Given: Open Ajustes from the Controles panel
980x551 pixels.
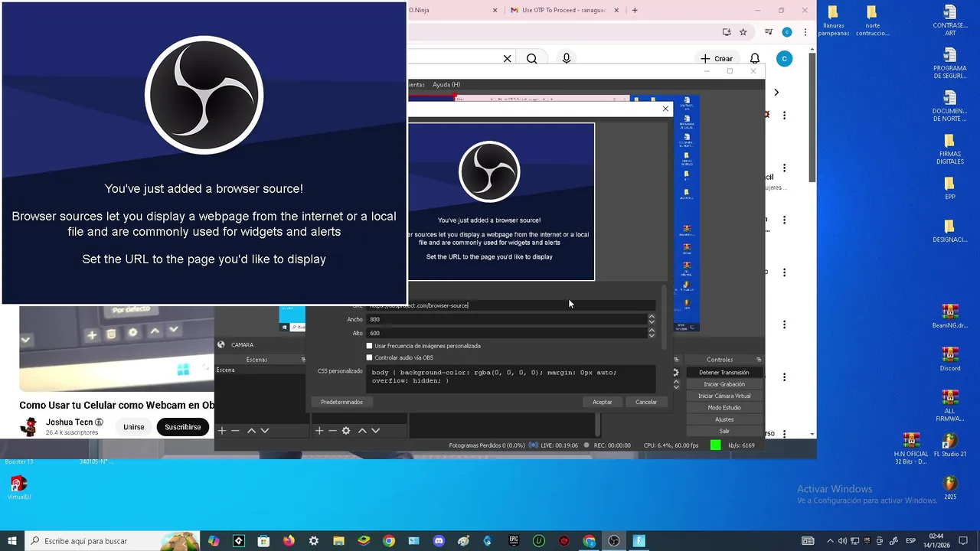Looking at the screenshot, I should click(x=724, y=419).
